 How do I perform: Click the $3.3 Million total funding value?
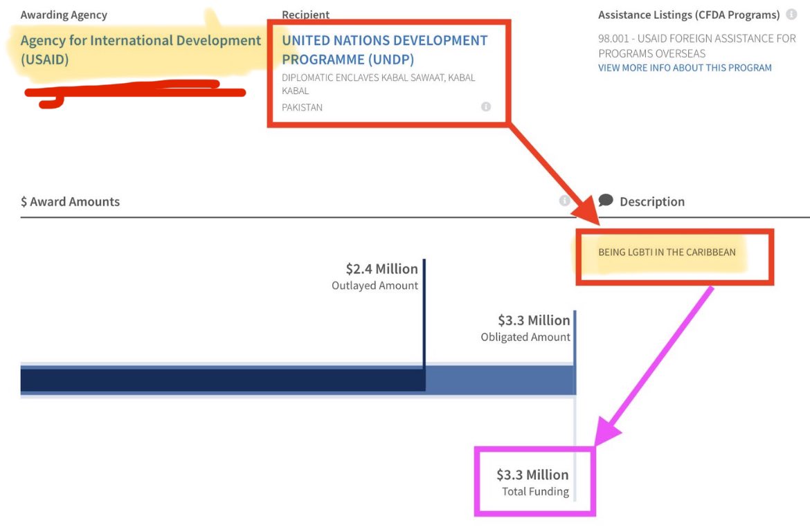532,475
